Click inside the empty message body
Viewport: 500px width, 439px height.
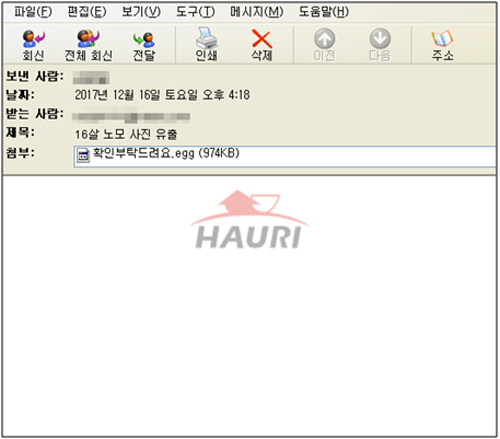[249, 333]
